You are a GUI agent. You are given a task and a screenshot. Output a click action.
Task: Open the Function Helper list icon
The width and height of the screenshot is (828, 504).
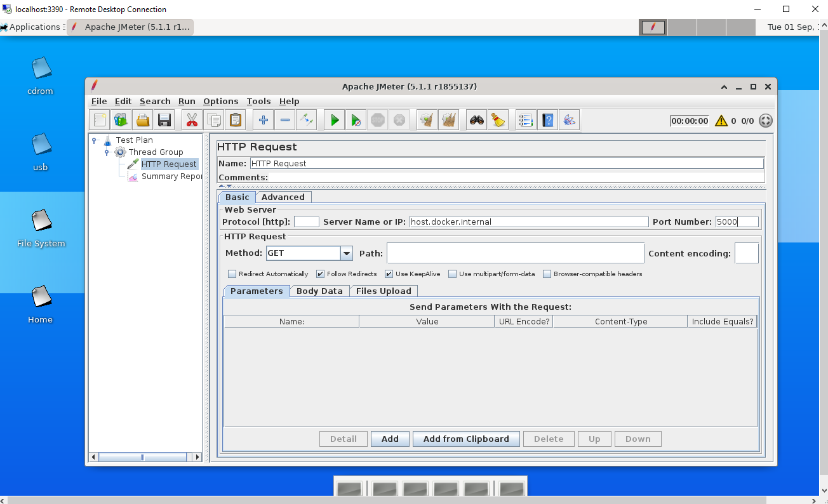[526, 120]
